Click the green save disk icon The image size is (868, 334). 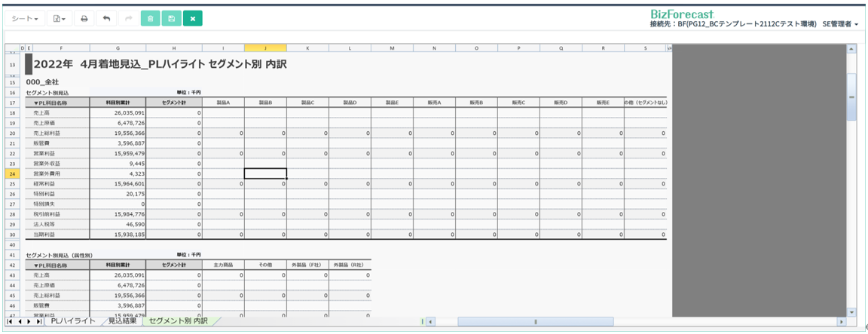point(171,18)
